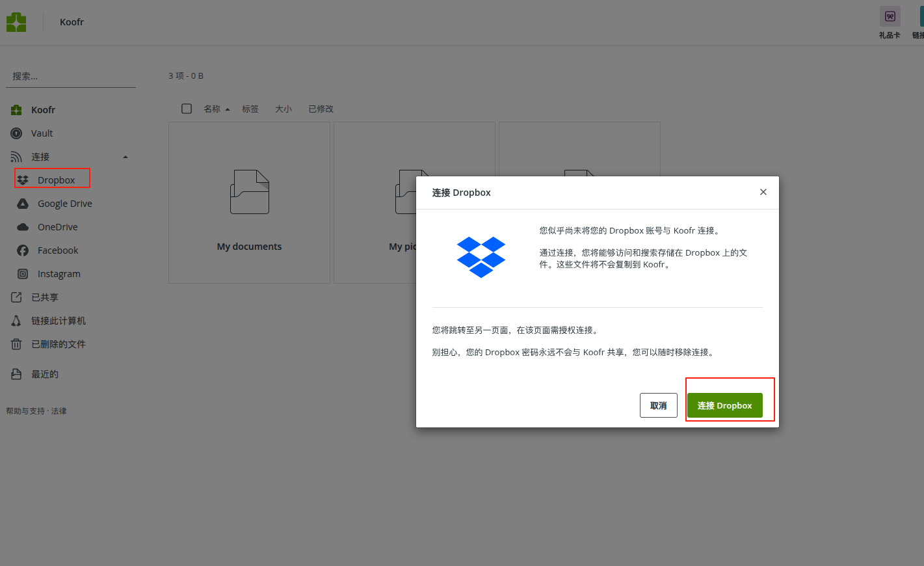This screenshot has height=566, width=924.
Task: Sort by 已修改 column
Action: 321,109
